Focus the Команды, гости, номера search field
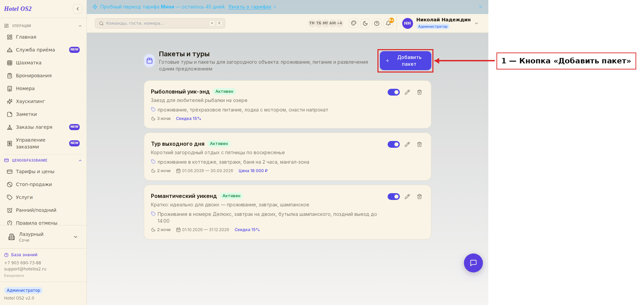Viewport: 644px width, 305px height. click(x=160, y=23)
